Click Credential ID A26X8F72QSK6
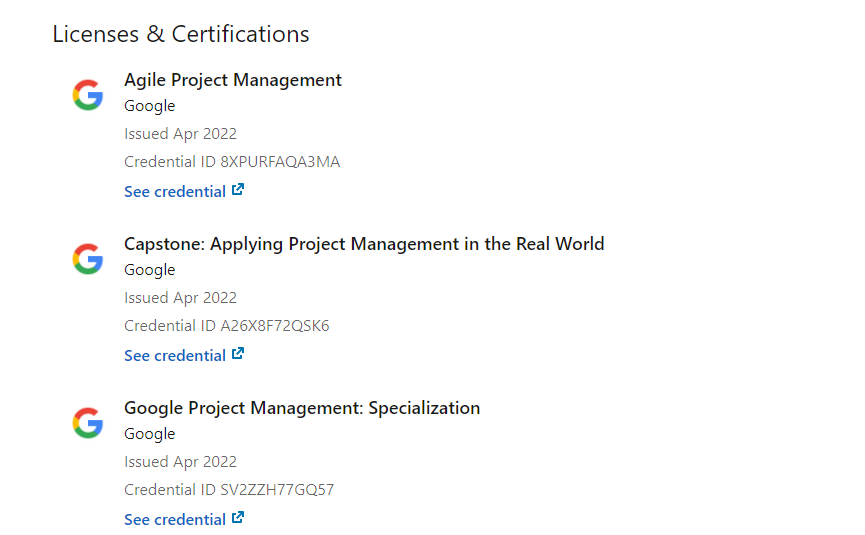Image resolution: width=865 pixels, height=535 pixels. tap(227, 325)
